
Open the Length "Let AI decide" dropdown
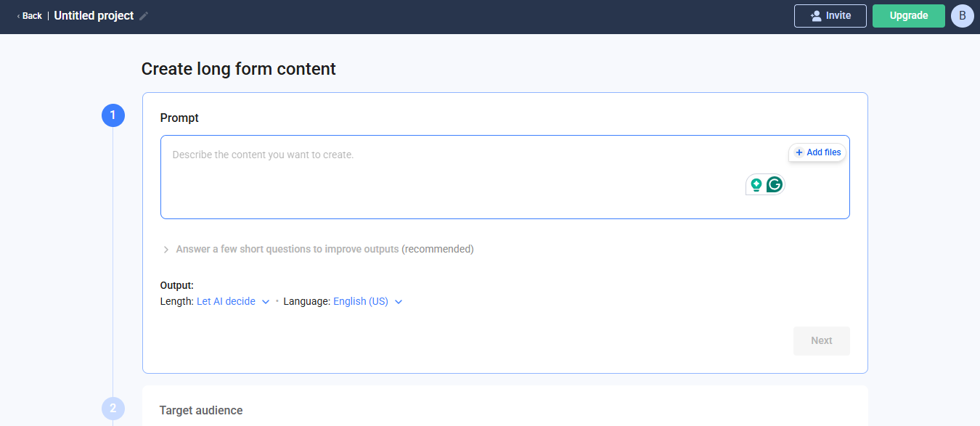[233, 301]
